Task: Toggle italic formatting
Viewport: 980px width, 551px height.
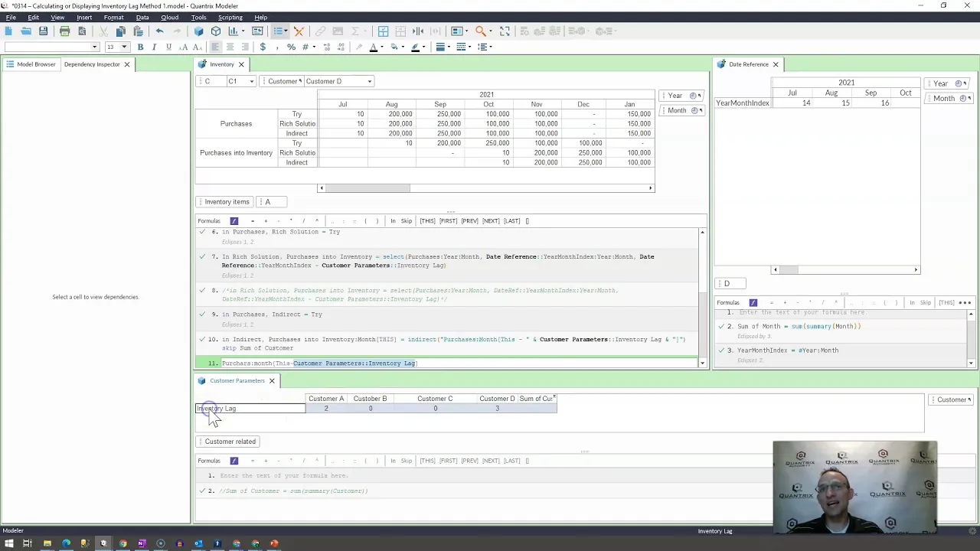Action: click(x=154, y=47)
